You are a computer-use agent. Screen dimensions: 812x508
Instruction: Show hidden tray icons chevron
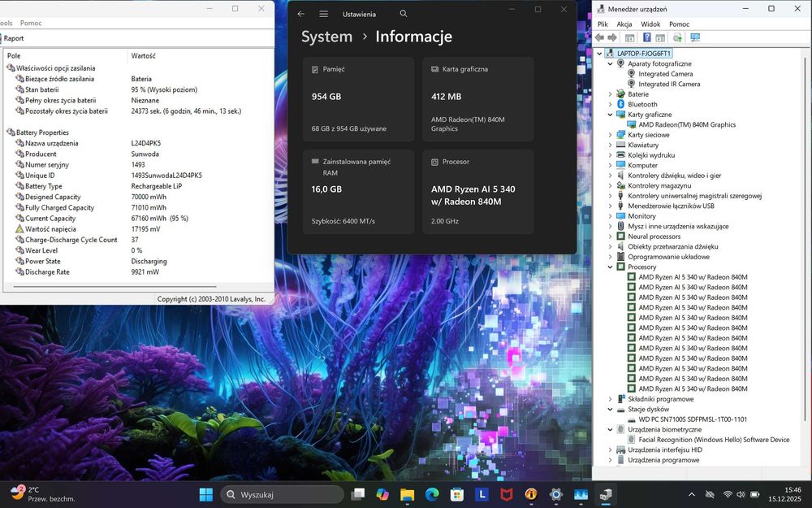pyautogui.click(x=691, y=494)
